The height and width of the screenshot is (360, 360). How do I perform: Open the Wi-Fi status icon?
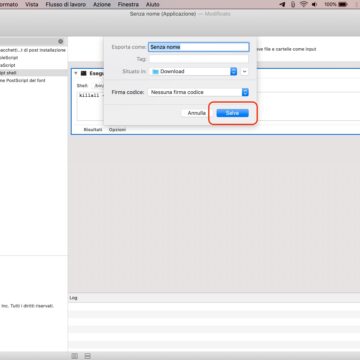[303, 4]
